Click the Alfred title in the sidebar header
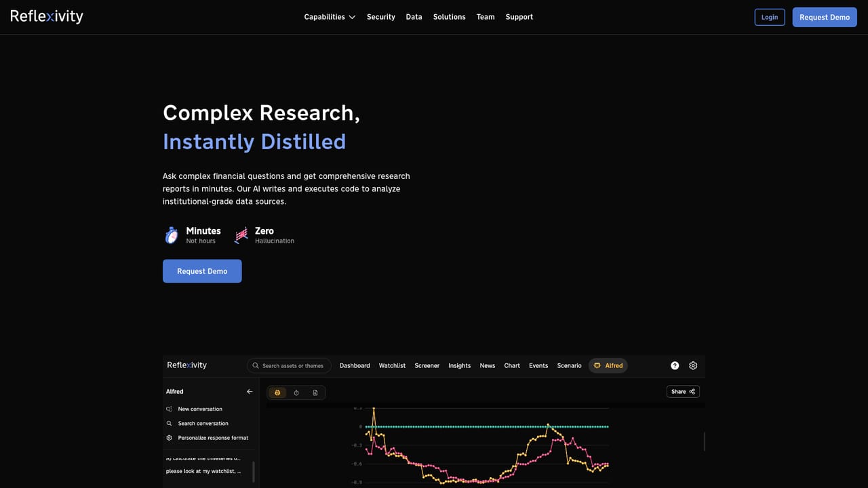The image size is (868, 488). [175, 392]
